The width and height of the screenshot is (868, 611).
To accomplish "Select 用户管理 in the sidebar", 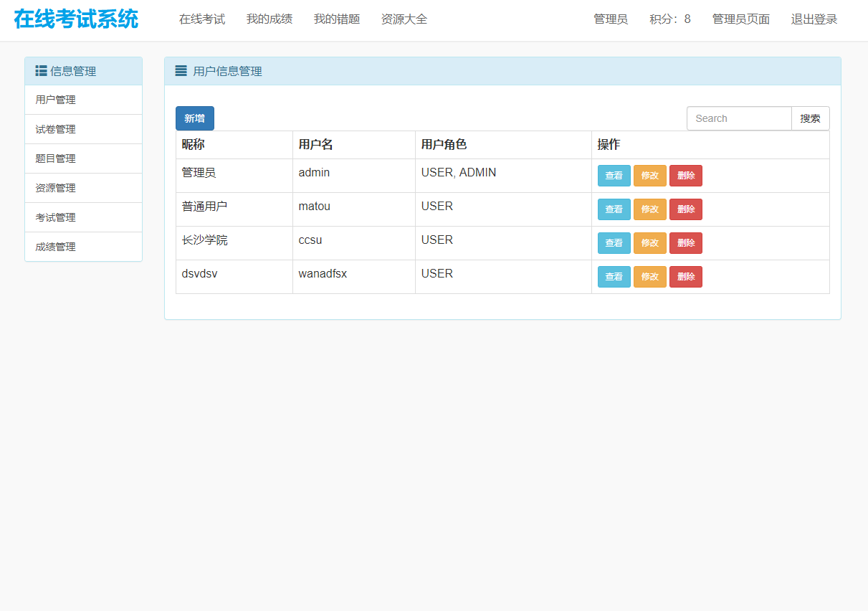I will (54, 100).
